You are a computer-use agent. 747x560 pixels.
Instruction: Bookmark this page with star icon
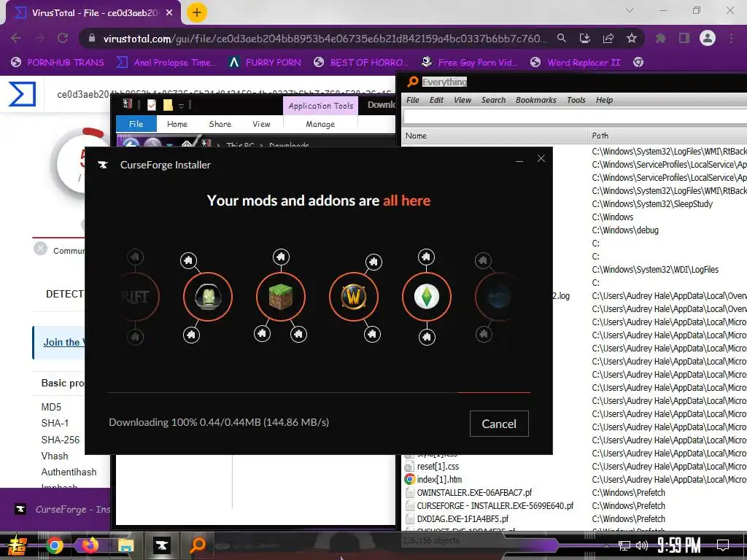pyautogui.click(x=631, y=38)
